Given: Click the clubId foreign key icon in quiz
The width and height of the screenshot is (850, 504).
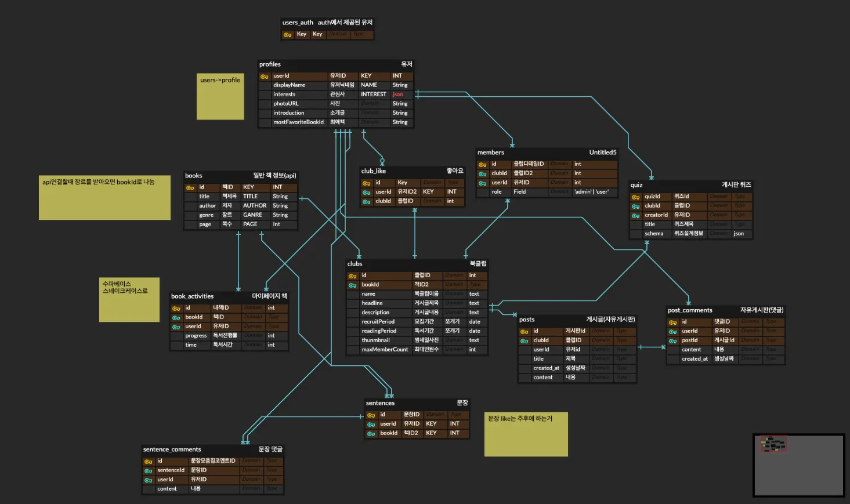Looking at the screenshot, I should [x=636, y=206].
